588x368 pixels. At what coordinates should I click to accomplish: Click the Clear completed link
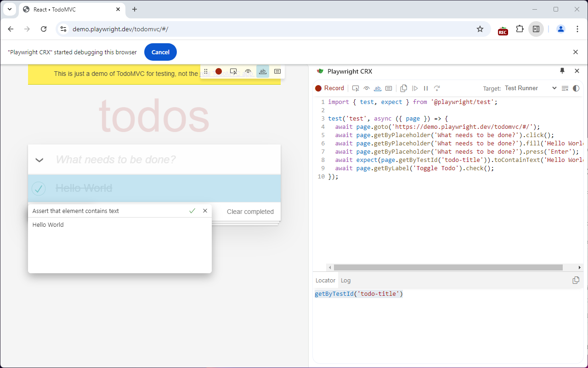(250, 212)
